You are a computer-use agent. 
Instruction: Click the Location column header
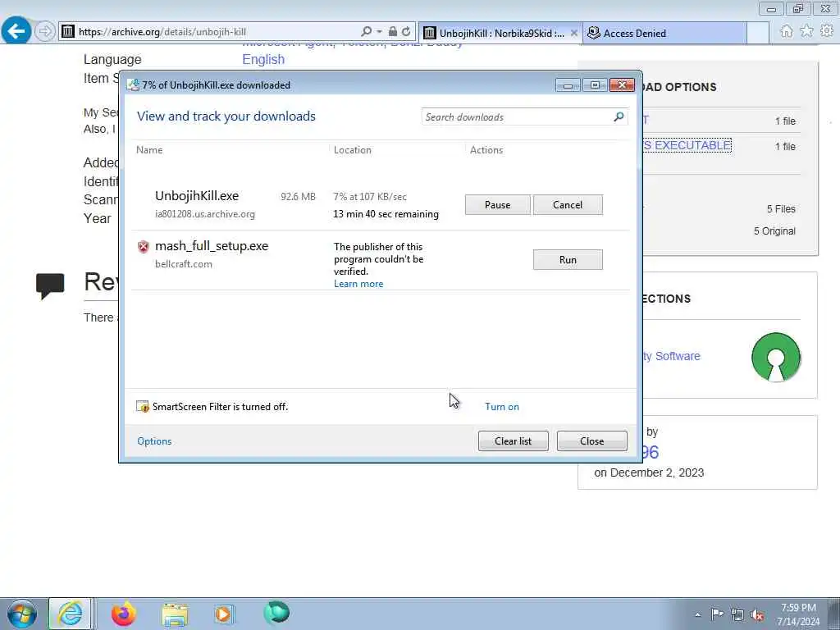coord(353,150)
